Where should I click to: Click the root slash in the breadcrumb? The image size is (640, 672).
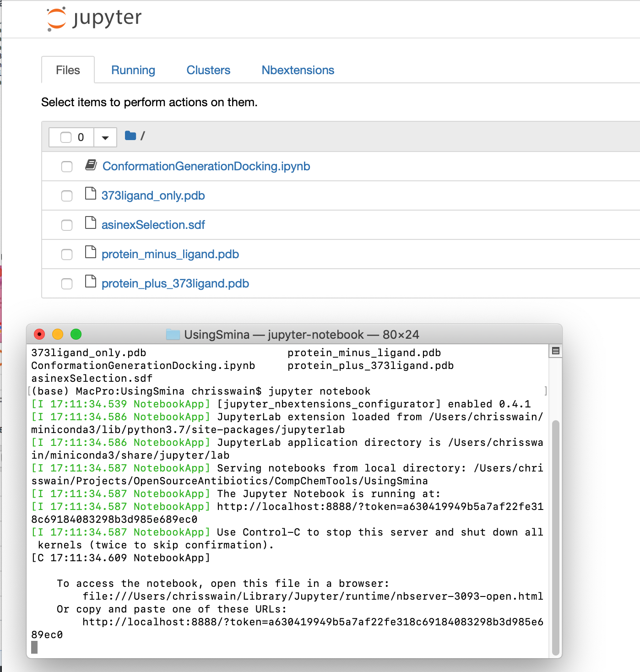coord(143,136)
